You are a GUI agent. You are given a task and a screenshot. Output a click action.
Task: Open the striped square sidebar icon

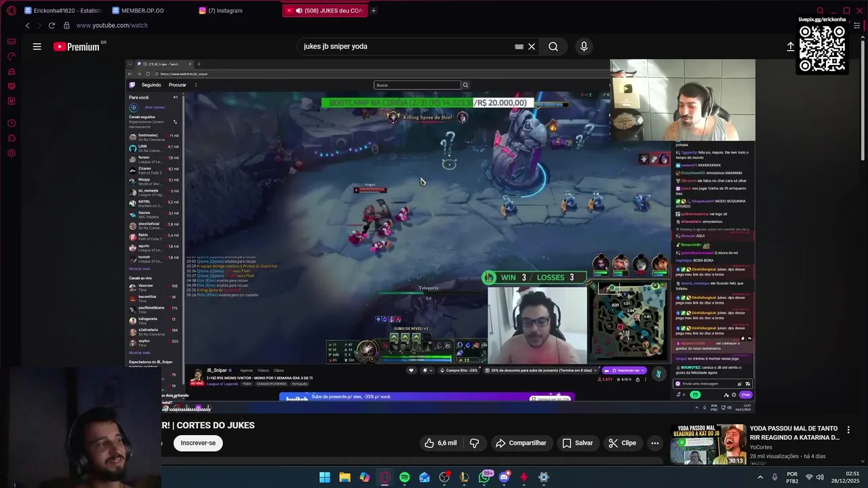(11, 86)
